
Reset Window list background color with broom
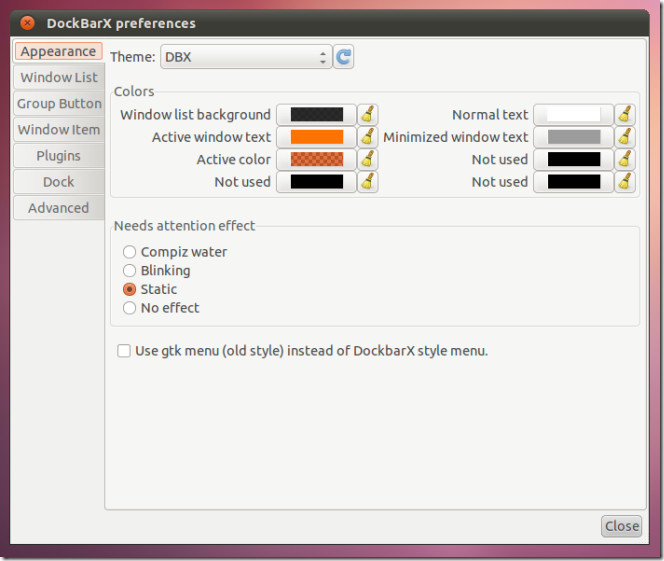pyautogui.click(x=368, y=114)
